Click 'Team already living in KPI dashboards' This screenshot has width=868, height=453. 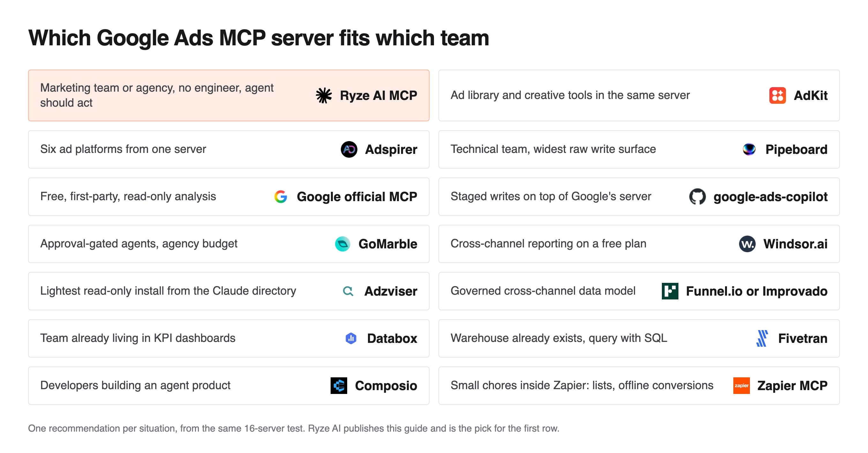138,338
